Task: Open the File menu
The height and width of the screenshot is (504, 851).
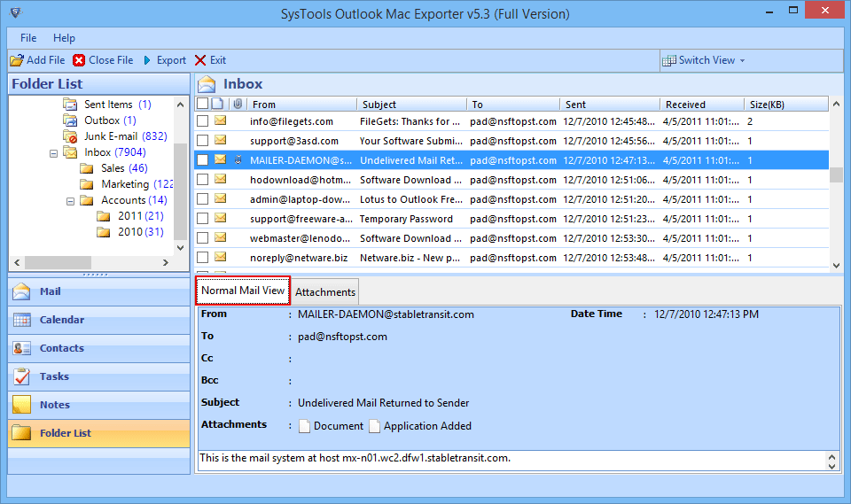Action: (x=28, y=38)
